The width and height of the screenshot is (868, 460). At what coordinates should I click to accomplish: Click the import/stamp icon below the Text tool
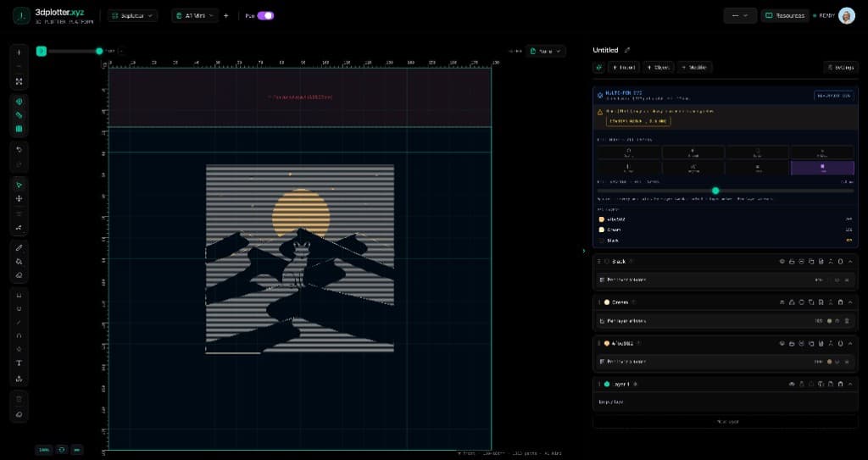coord(19,380)
